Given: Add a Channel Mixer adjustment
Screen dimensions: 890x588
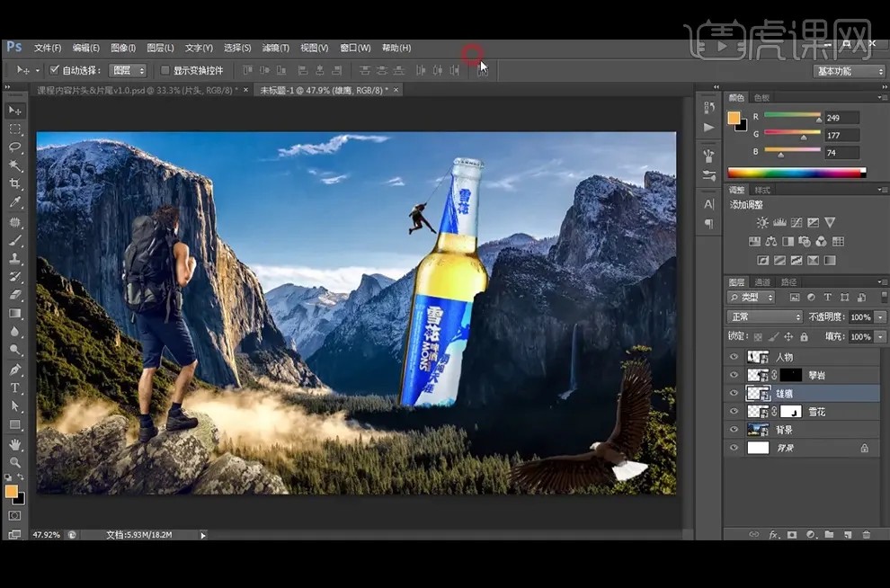Looking at the screenshot, I should (821, 241).
